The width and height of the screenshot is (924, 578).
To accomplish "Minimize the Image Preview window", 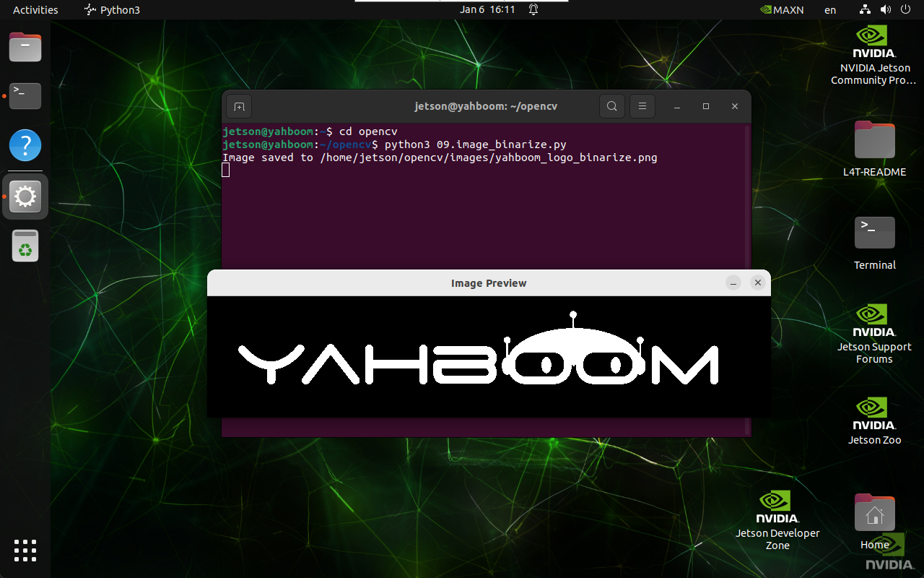I will click(733, 283).
